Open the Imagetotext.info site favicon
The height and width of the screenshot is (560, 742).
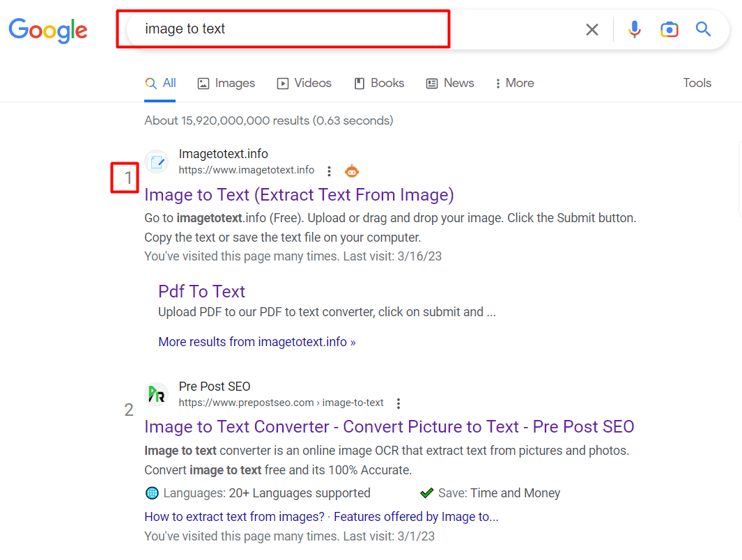pyautogui.click(x=157, y=162)
